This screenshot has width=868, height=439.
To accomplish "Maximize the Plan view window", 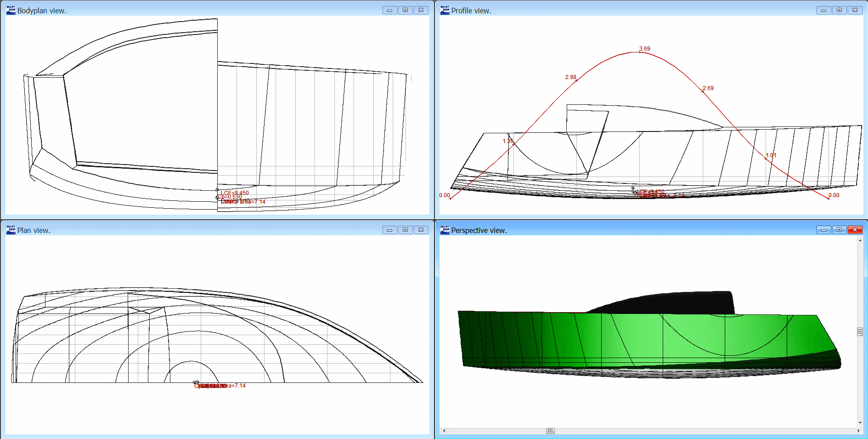I will (x=405, y=230).
